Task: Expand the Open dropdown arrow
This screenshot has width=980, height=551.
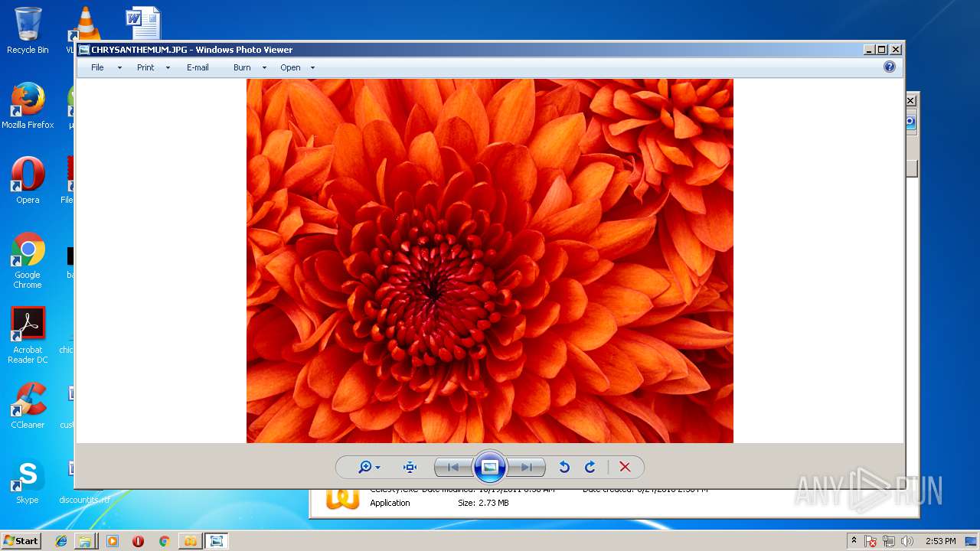Action: (x=312, y=67)
